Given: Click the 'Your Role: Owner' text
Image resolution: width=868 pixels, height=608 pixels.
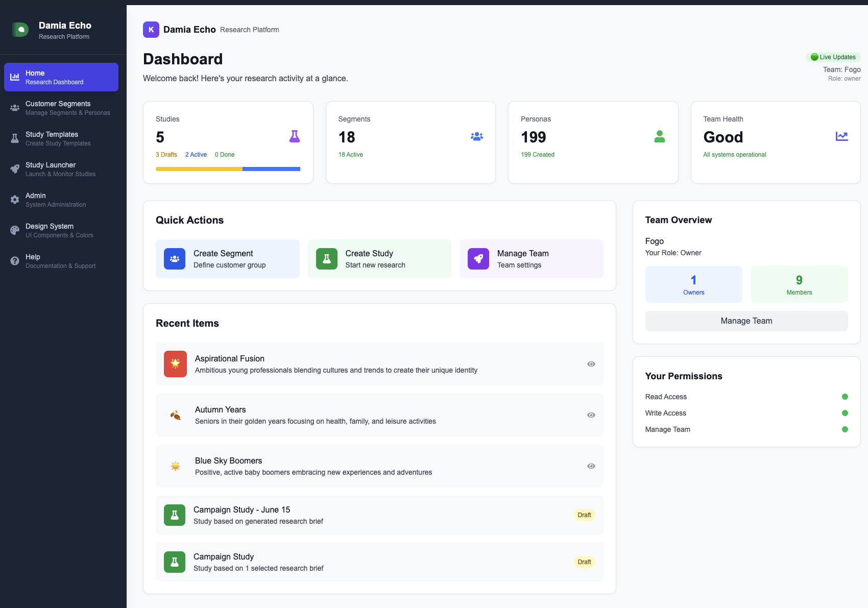Looking at the screenshot, I should (x=673, y=253).
